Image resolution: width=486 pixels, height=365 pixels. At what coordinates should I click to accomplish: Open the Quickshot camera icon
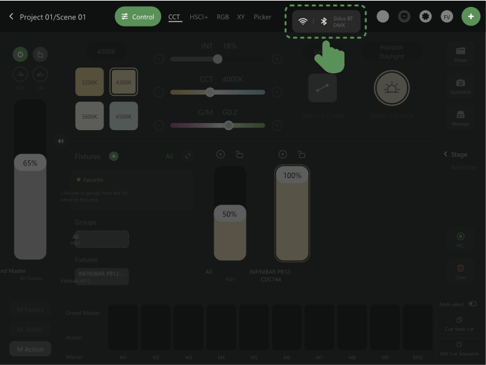click(460, 86)
